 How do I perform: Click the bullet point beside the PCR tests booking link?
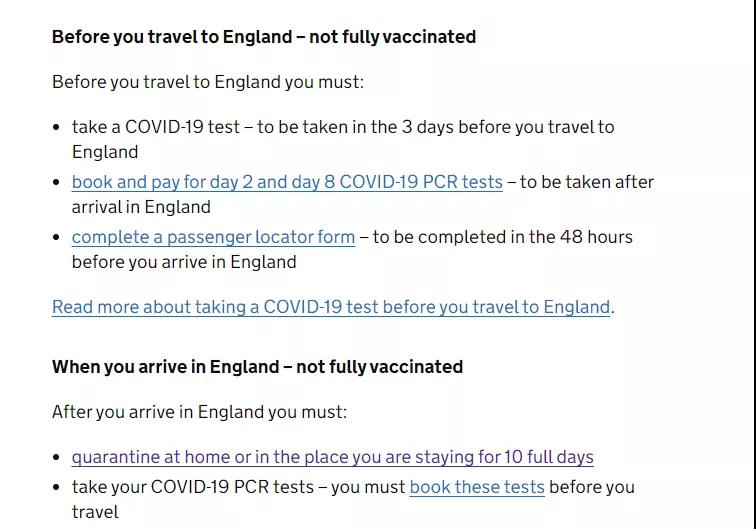pyautogui.click(x=57, y=183)
